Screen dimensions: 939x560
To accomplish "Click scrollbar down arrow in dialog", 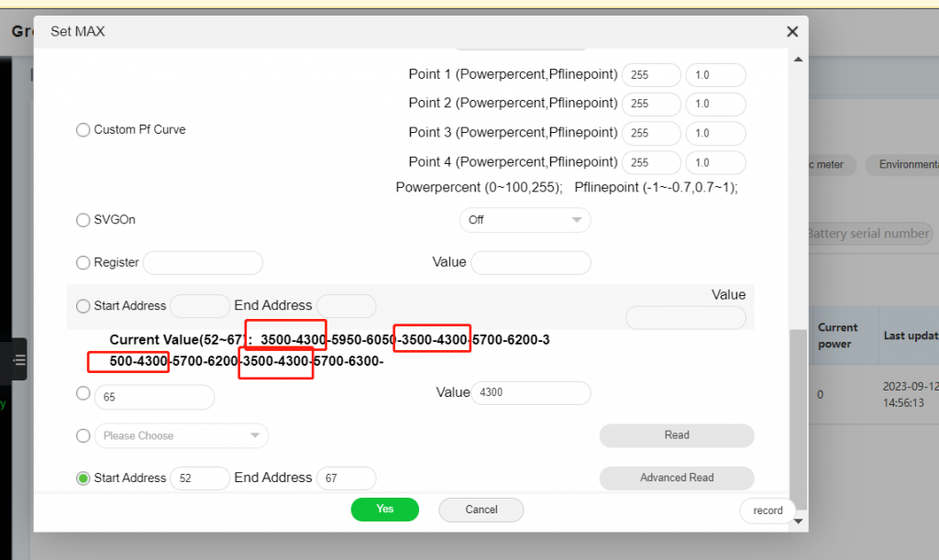I will (x=798, y=521).
